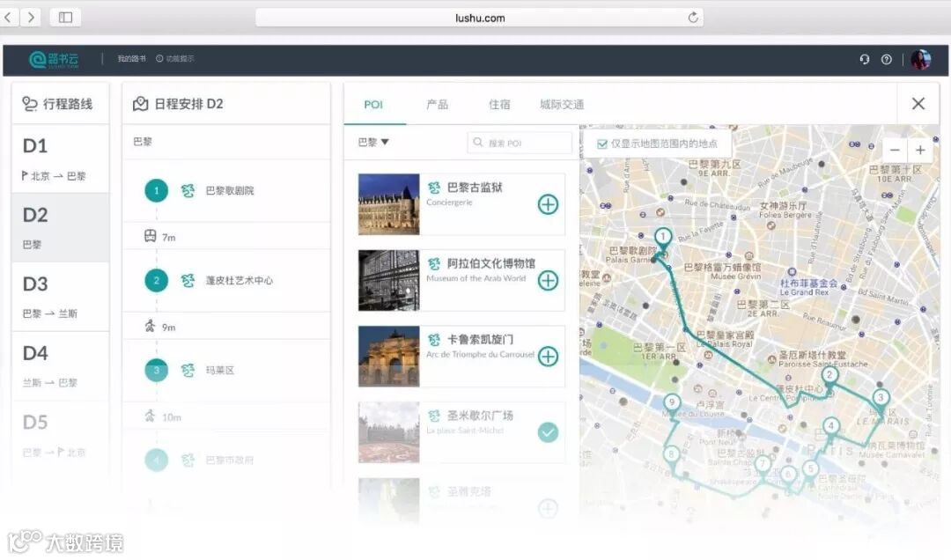Toggle the browser sidebar icon
Image resolution: width=951 pixels, height=560 pixels.
65,17
